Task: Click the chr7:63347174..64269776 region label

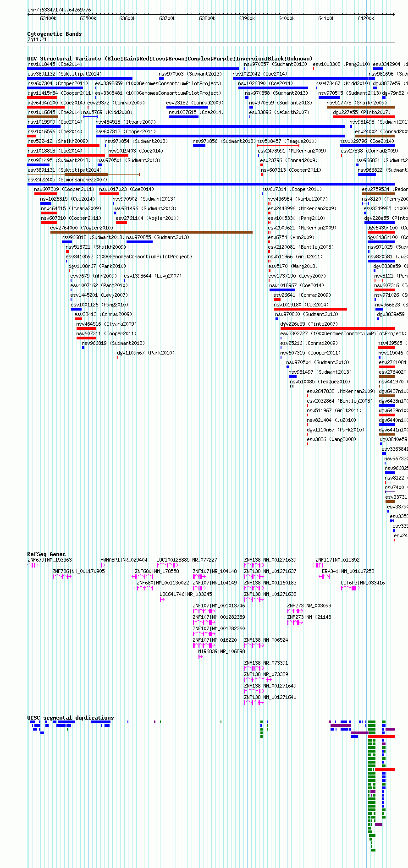Action: (x=59, y=10)
